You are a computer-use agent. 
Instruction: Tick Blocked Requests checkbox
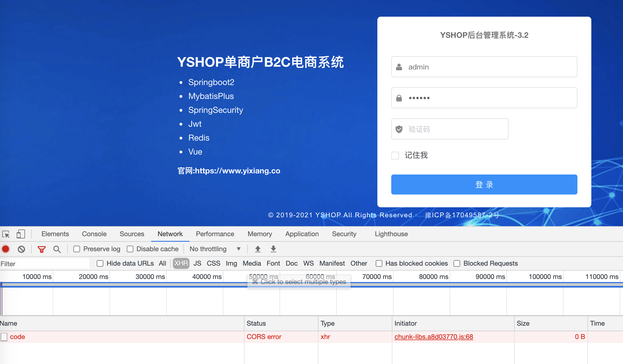[x=457, y=263]
